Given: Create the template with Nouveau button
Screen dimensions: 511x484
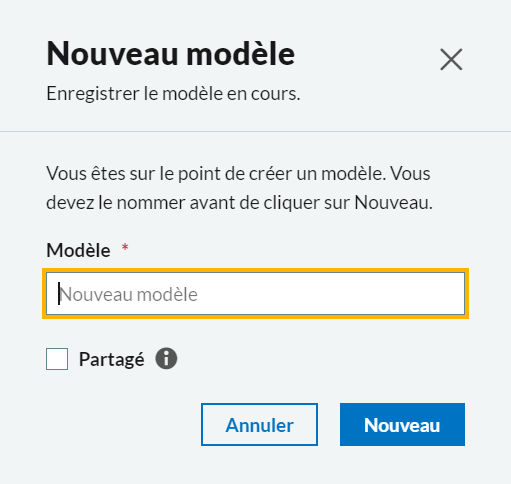Looking at the screenshot, I should click(402, 425).
